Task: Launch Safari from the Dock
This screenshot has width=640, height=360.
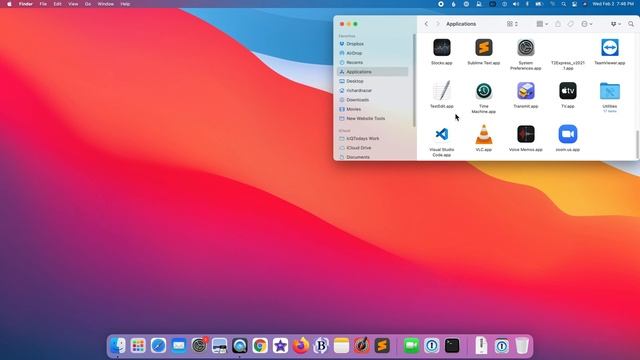Action: coord(158,346)
